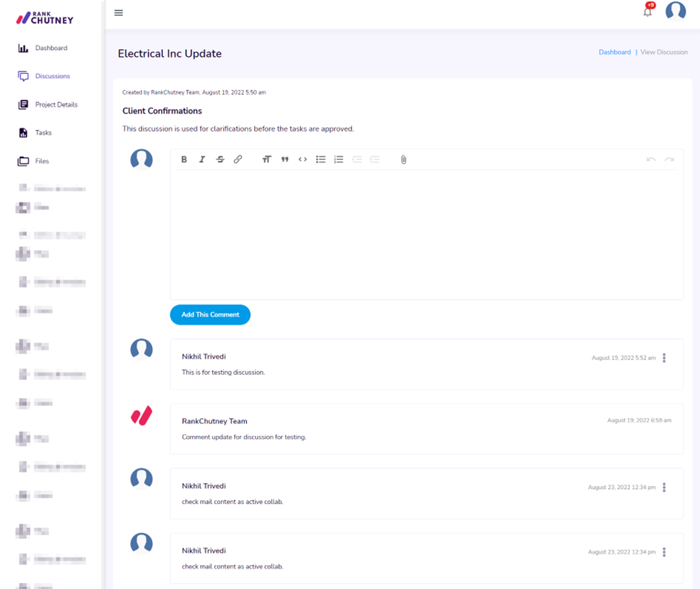Click 'Comment update for discussion for testing.' text
Screen dimensions: 700x589
click(x=244, y=437)
